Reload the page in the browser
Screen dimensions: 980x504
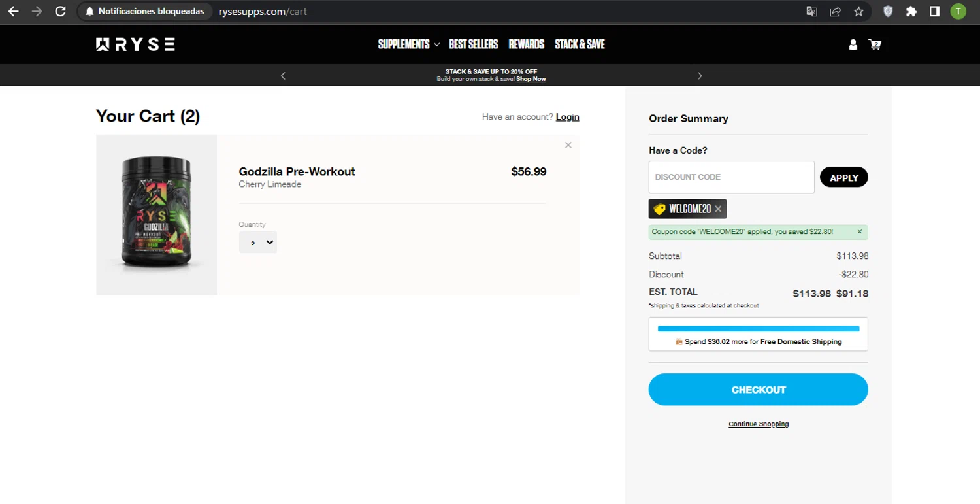point(60,11)
